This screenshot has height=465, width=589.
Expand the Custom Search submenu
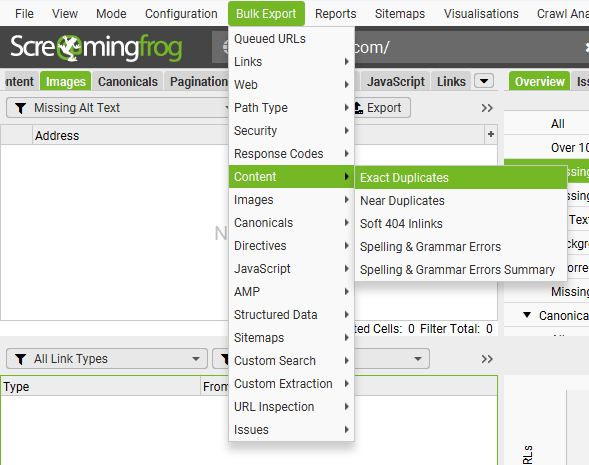[x=291, y=361]
